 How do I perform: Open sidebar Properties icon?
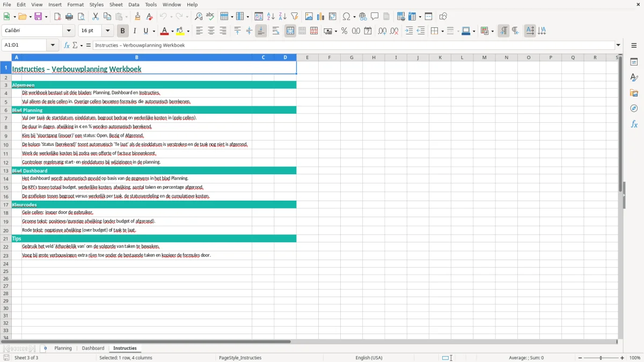coord(634,62)
